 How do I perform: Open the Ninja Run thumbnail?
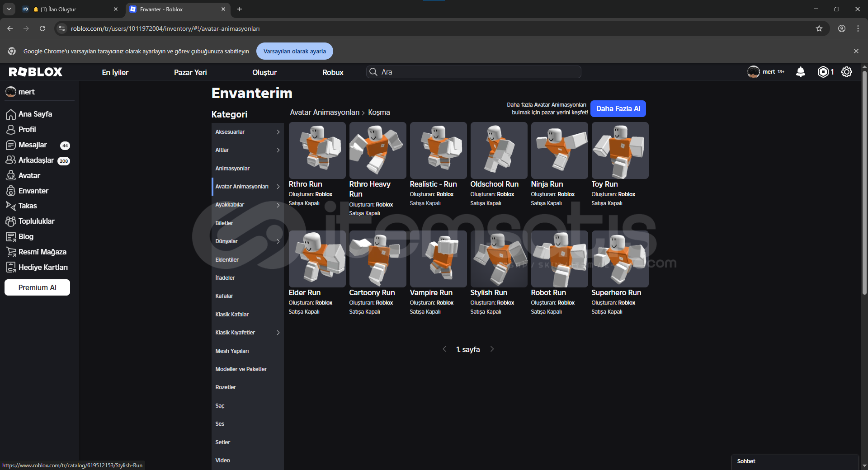pyautogui.click(x=559, y=150)
